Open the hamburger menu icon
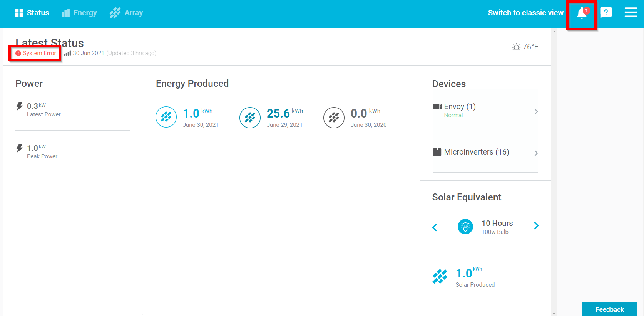 [631, 13]
